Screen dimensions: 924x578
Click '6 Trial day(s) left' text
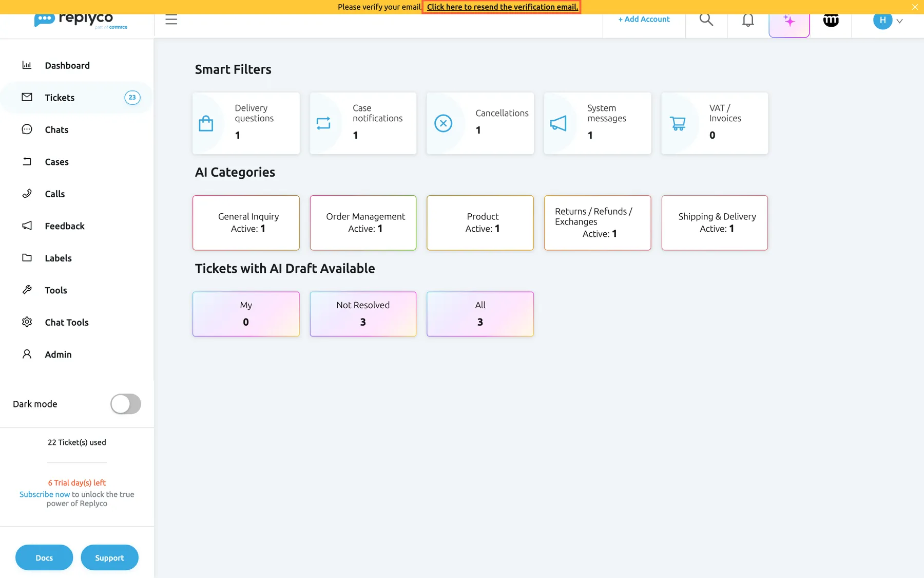coord(77,483)
